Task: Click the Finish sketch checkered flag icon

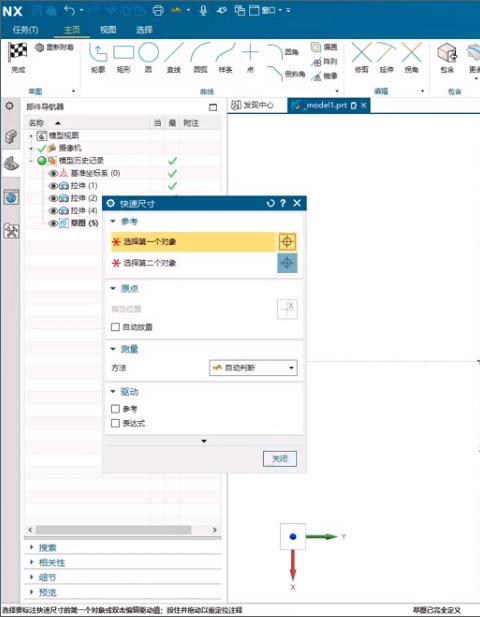Action: [18, 52]
